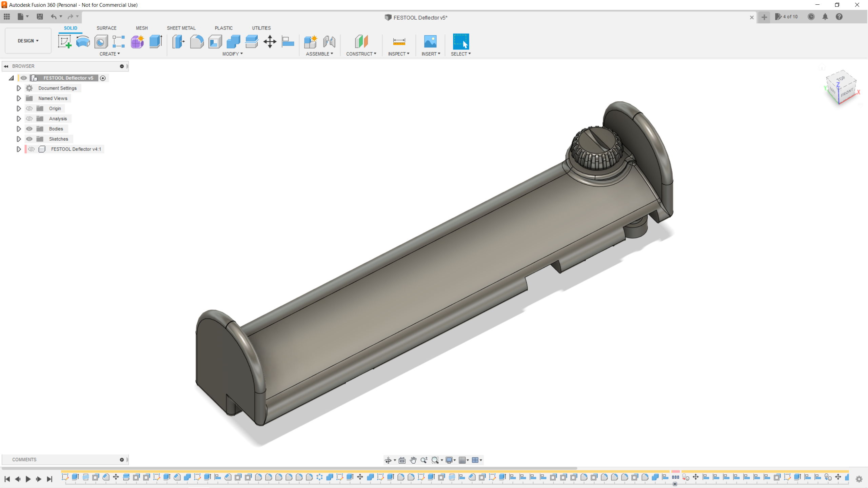This screenshot has width=868, height=488.
Task: Switch to the SURFACE tab
Action: [106, 28]
